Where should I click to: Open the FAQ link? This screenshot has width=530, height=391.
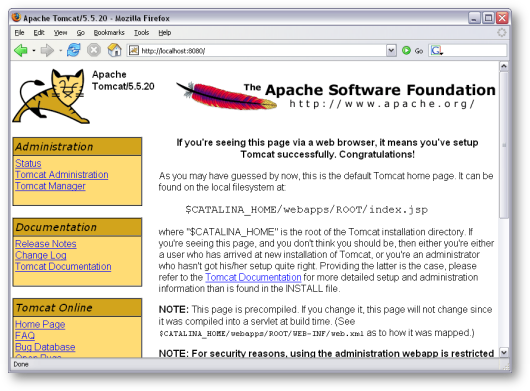[25, 336]
